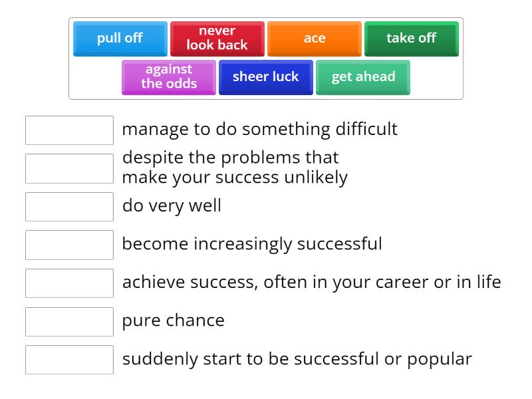Select the dark blue 'sheer luck' tile
532x399 pixels.
[x=265, y=77]
